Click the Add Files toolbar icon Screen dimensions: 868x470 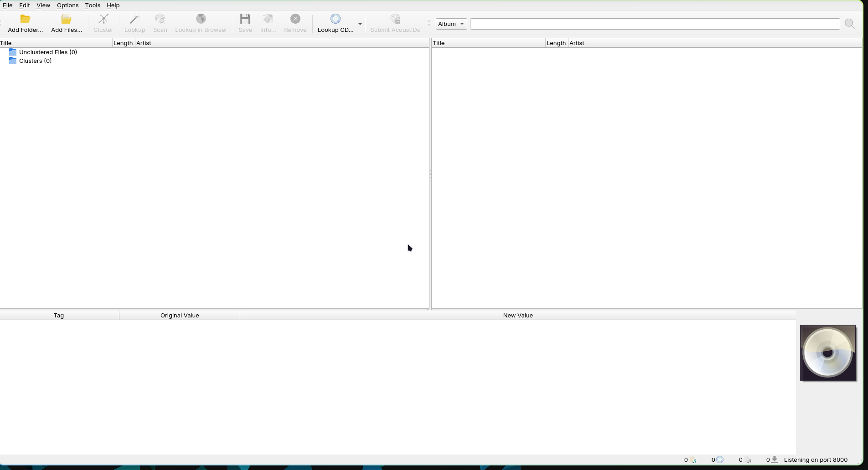click(x=67, y=19)
